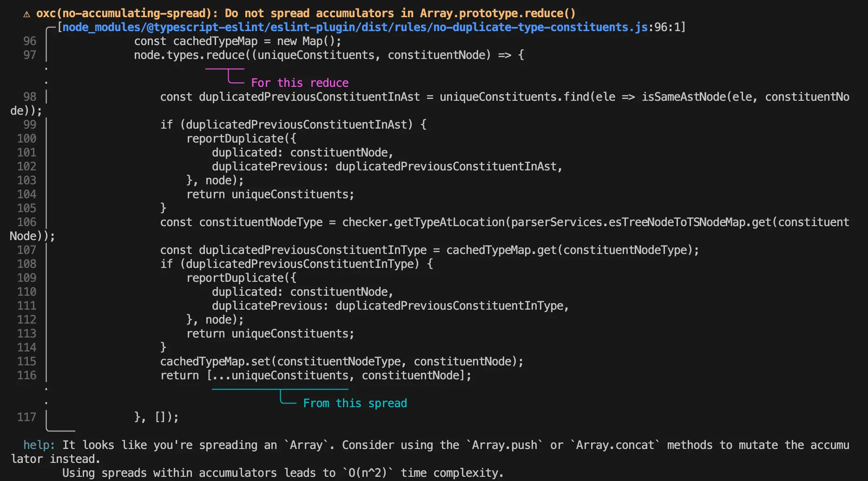Click 'checker.getTypeAtLocation' on line 106
Viewport: 868px width, 481px height.
[423, 222]
